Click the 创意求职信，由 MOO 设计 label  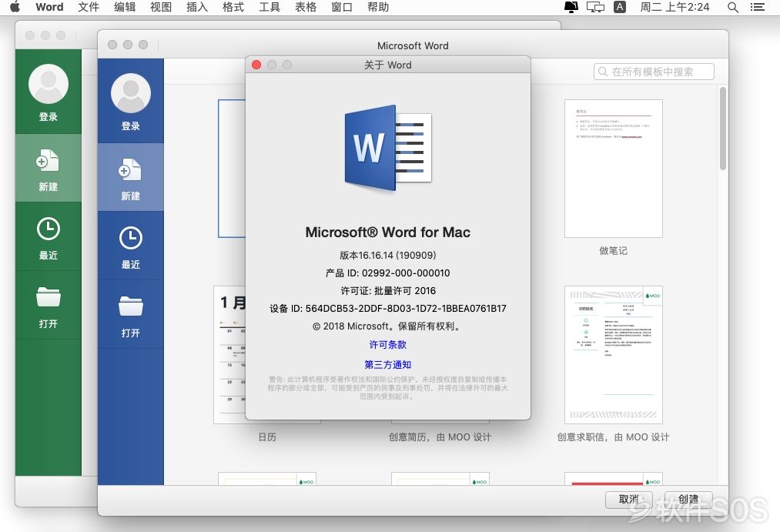point(614,437)
